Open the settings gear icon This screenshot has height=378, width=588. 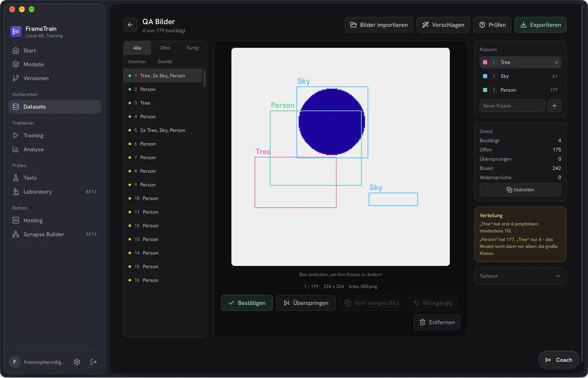pos(77,362)
